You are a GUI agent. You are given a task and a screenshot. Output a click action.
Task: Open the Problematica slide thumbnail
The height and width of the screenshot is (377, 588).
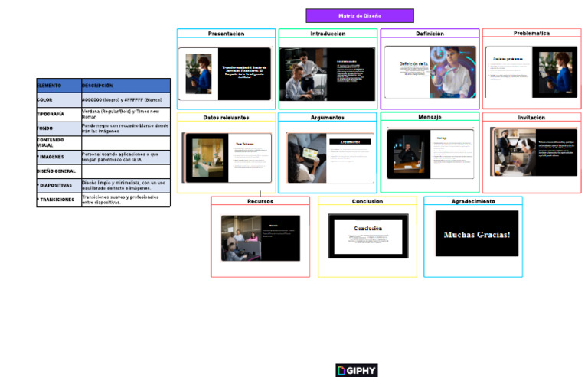point(531,72)
